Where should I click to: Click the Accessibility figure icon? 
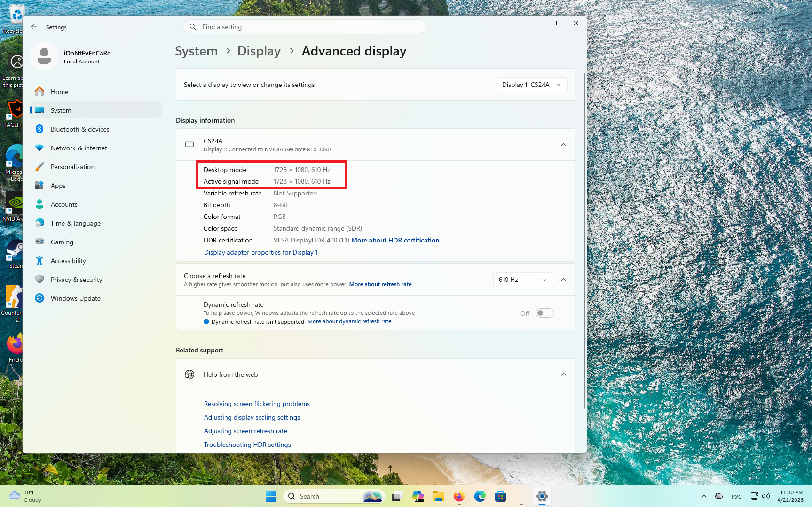(39, 260)
